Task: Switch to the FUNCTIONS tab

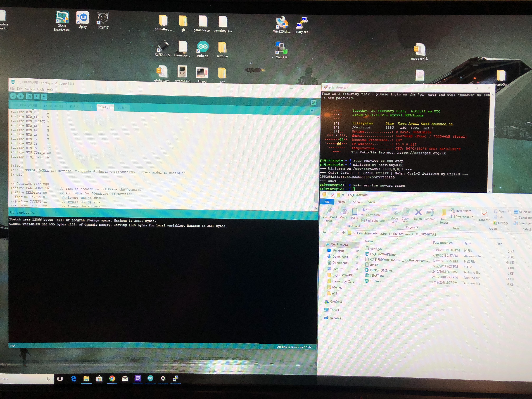Action: [53, 106]
